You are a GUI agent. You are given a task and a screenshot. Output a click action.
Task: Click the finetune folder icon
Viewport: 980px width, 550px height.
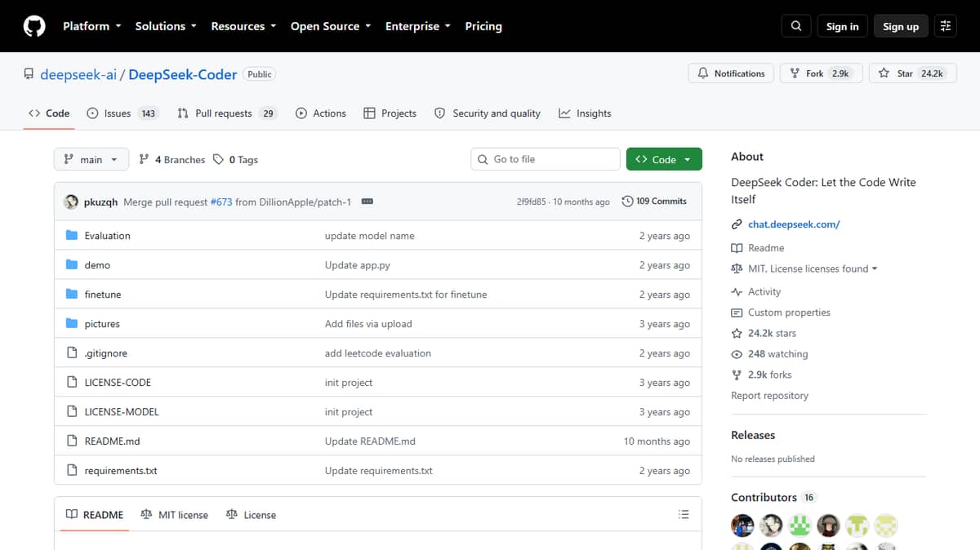pyautogui.click(x=72, y=295)
